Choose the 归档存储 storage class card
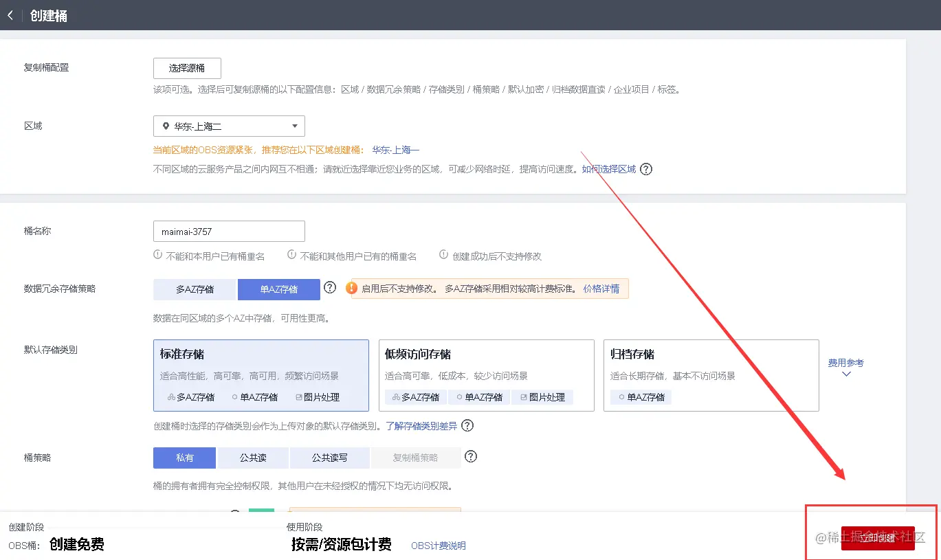Image resolution: width=941 pixels, height=560 pixels. 711,375
